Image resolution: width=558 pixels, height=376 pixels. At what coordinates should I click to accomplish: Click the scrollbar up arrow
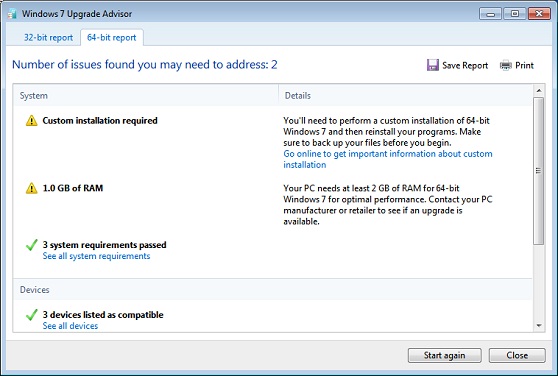click(x=539, y=91)
